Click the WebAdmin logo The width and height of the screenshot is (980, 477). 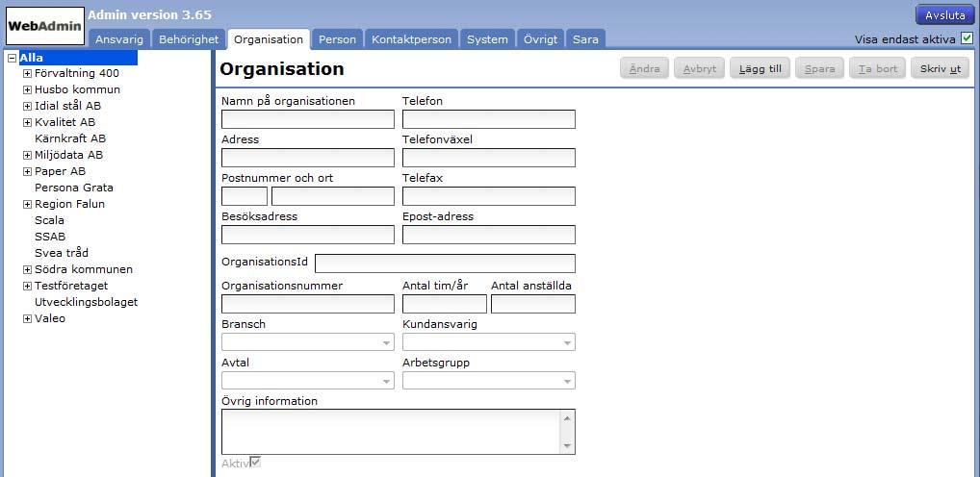tap(44, 26)
